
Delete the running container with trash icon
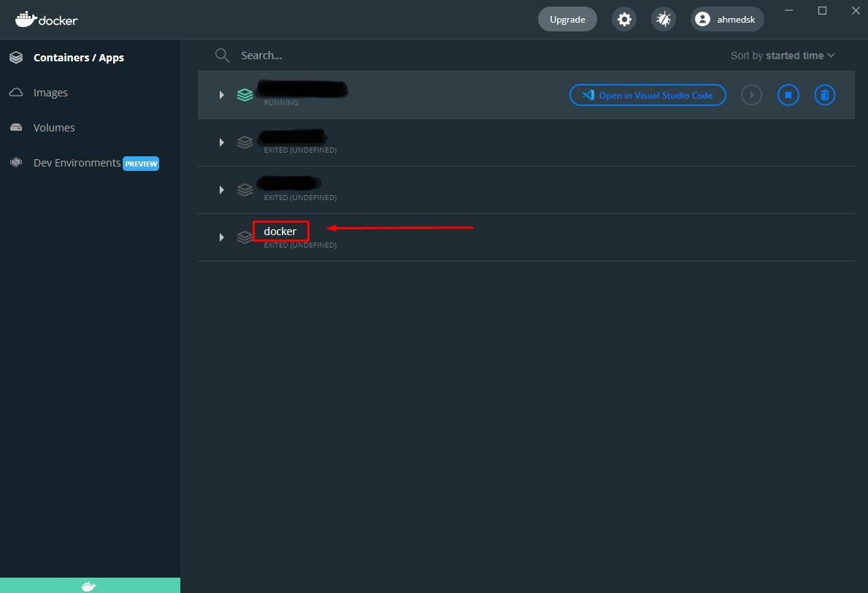824,95
